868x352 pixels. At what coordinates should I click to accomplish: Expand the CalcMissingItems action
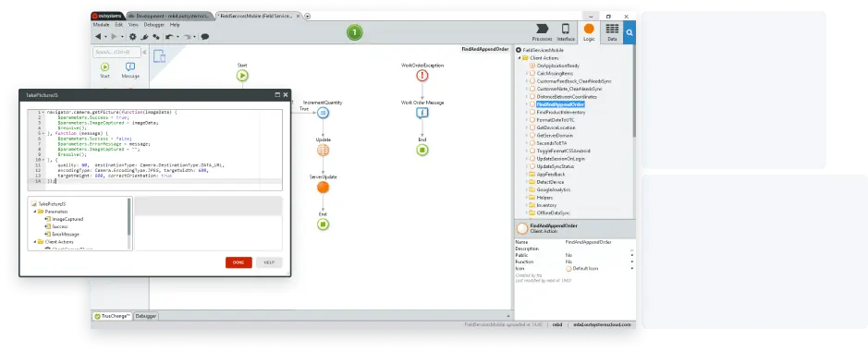coord(527,73)
